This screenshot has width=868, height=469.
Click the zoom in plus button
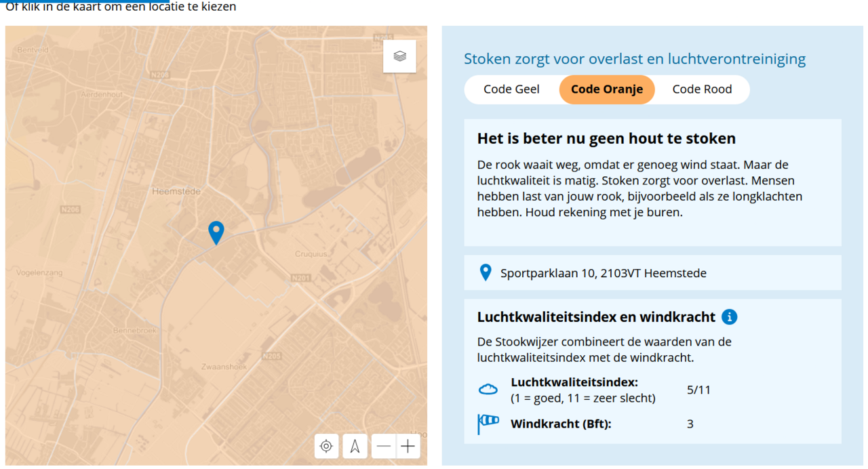point(408,446)
